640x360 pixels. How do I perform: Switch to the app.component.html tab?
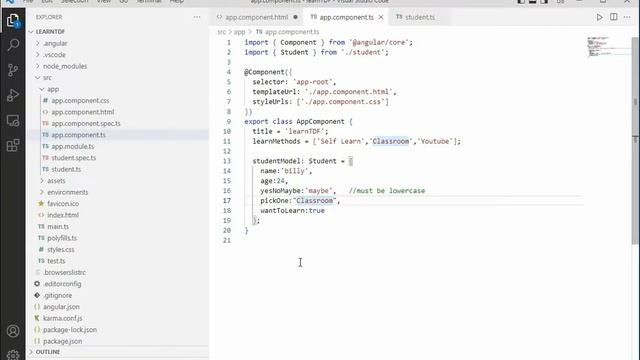pyautogui.click(x=257, y=17)
